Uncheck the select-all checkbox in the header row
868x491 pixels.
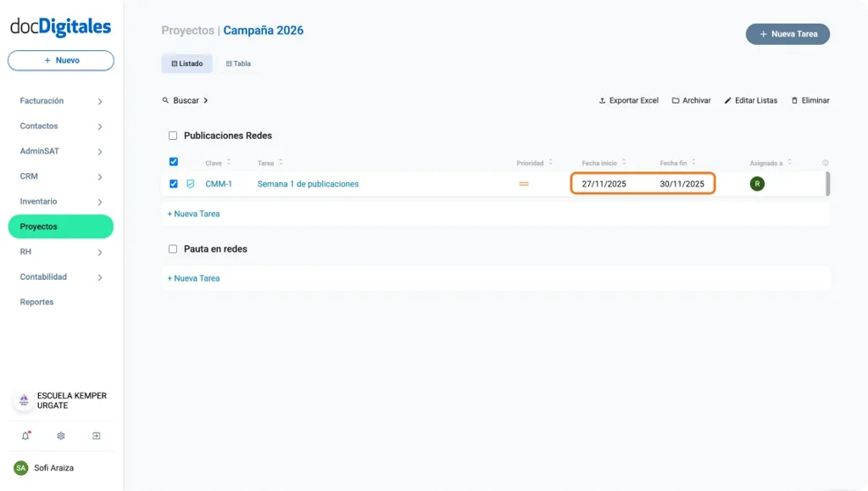coord(173,161)
